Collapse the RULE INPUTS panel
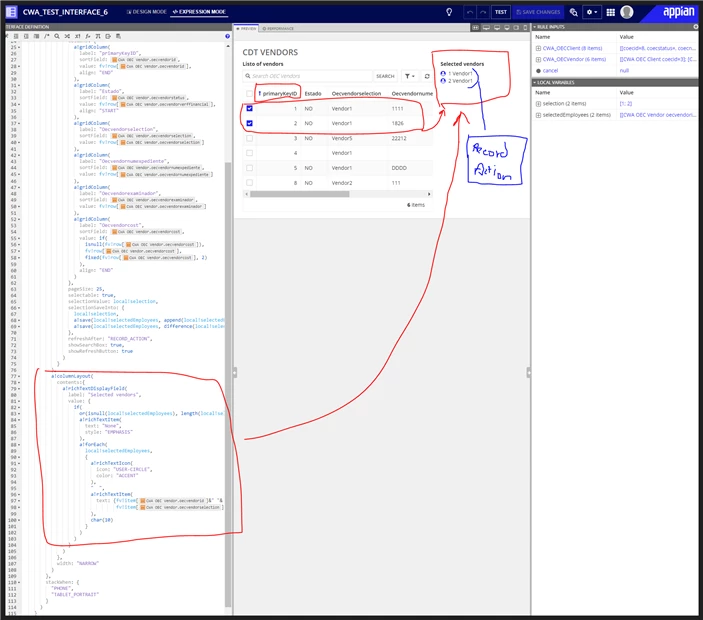This screenshot has width=703, height=620. [535, 27]
